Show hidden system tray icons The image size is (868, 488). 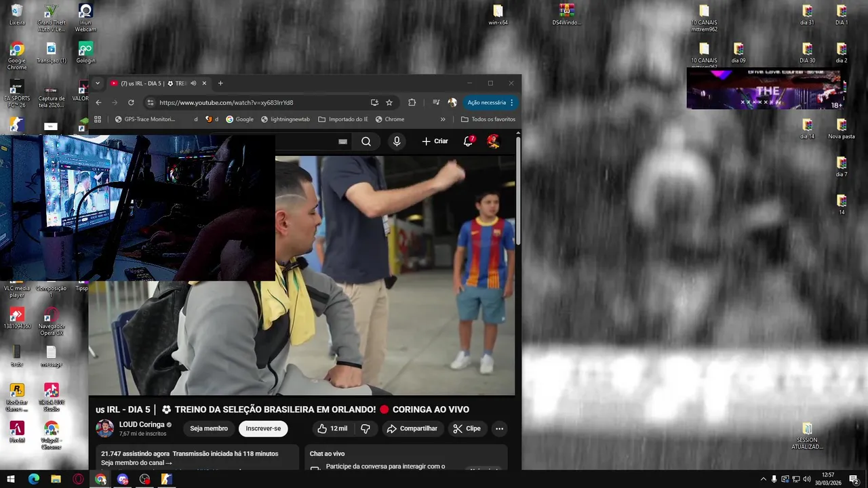coord(763,479)
